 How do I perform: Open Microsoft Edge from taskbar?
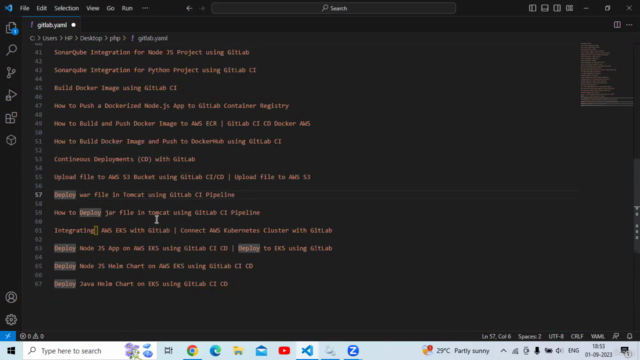click(215, 351)
